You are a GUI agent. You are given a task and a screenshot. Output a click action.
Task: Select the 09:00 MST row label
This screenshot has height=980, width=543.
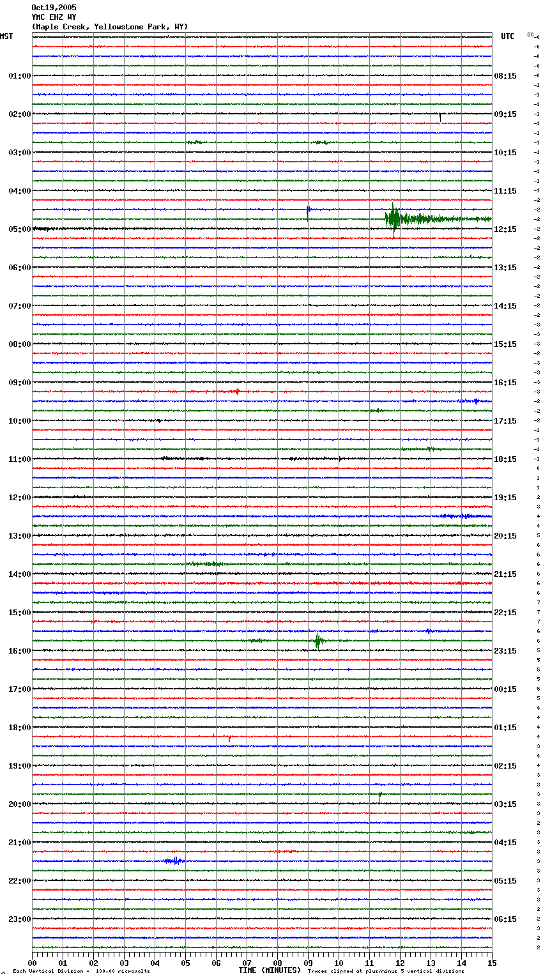point(20,383)
